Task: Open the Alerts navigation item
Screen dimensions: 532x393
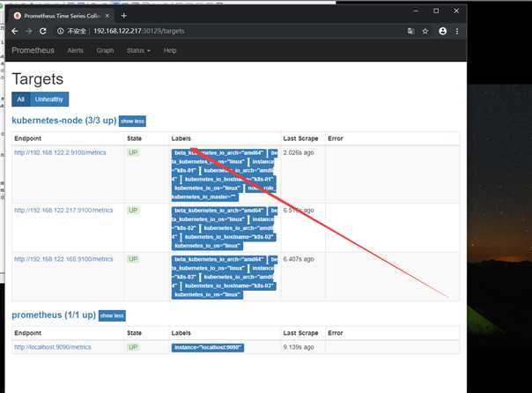Action: (x=76, y=50)
